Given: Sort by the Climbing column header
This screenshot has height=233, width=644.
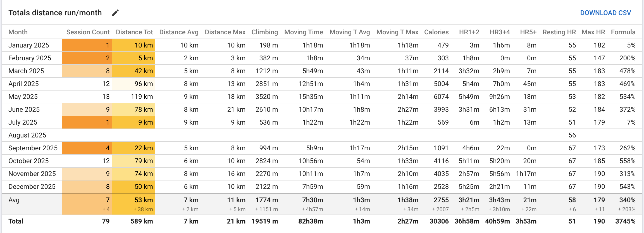Looking at the screenshot, I should pos(264,32).
